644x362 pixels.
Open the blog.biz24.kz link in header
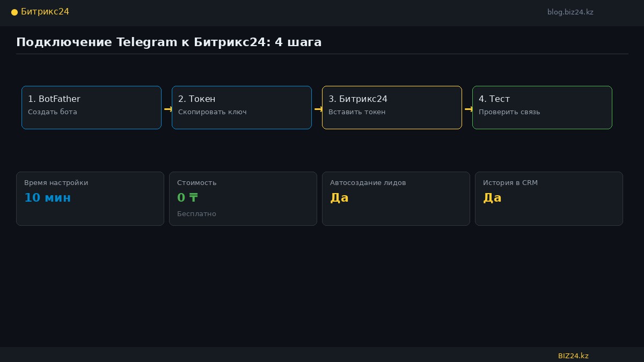pyautogui.click(x=570, y=12)
